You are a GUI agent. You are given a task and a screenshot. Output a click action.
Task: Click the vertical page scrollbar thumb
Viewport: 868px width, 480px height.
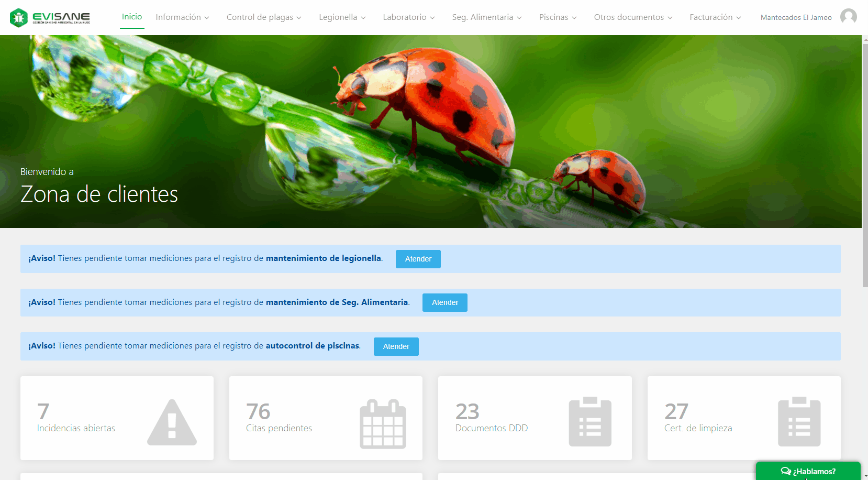[x=865, y=162]
